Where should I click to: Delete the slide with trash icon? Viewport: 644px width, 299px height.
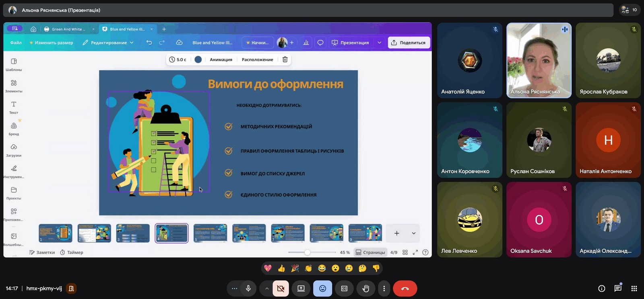(285, 59)
